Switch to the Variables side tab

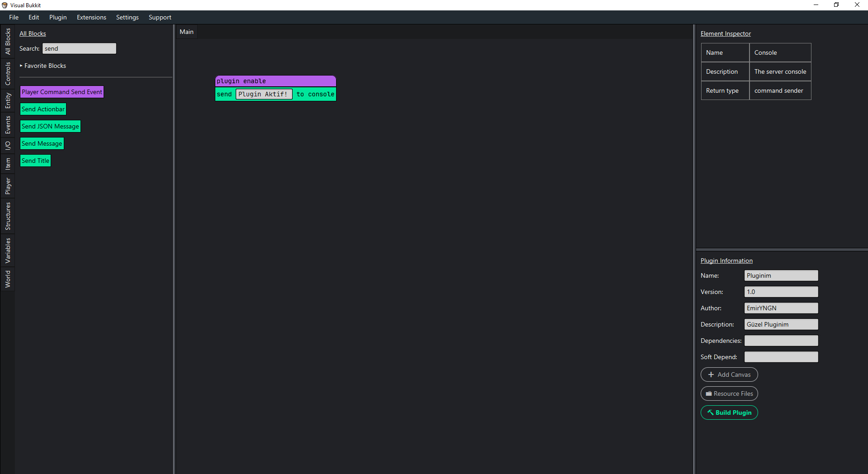8,251
